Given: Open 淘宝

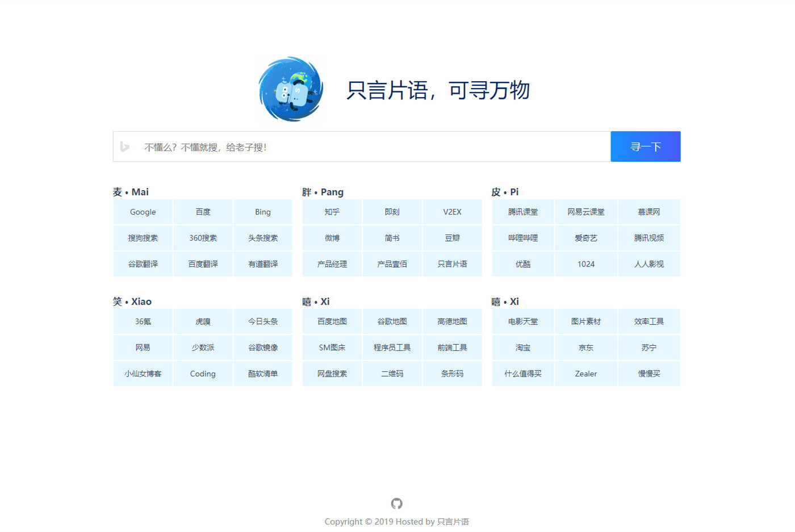Looking at the screenshot, I should point(523,347).
